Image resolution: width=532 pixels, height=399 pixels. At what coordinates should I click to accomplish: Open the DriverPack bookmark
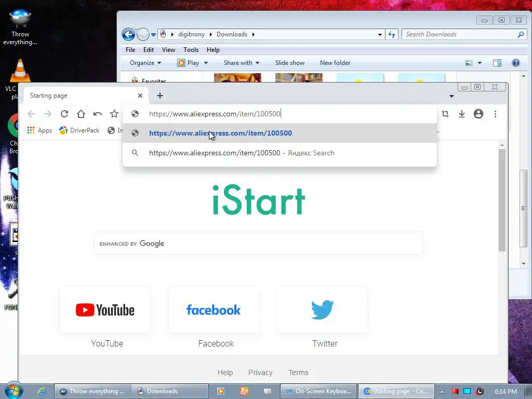[x=79, y=130]
